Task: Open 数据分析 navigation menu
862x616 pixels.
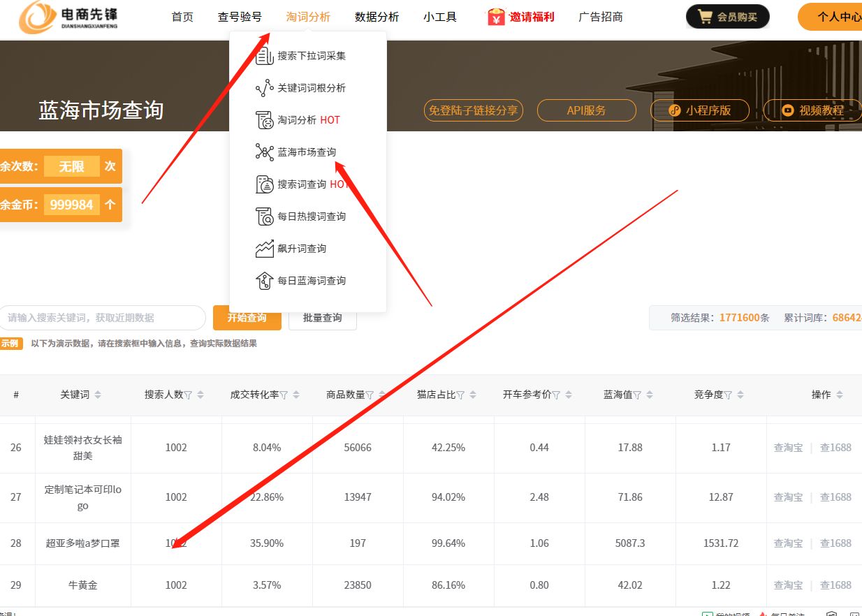Action: (x=377, y=17)
